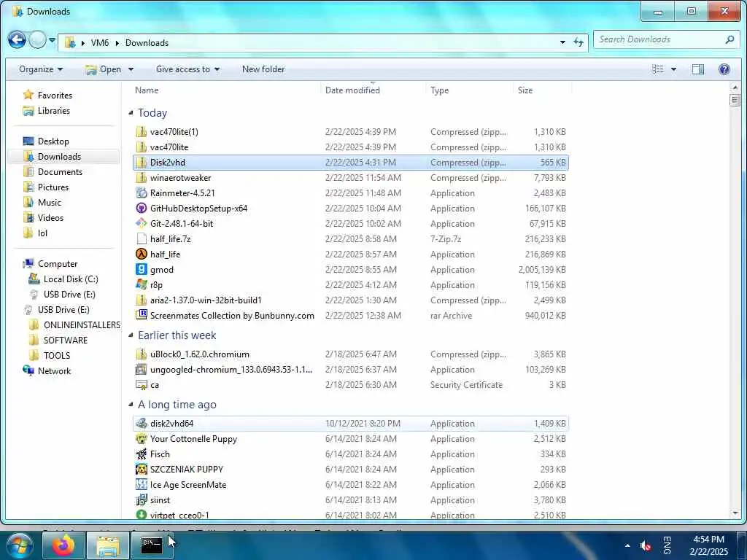Select the Git-2.48.1-64-bit icon

[141, 223]
